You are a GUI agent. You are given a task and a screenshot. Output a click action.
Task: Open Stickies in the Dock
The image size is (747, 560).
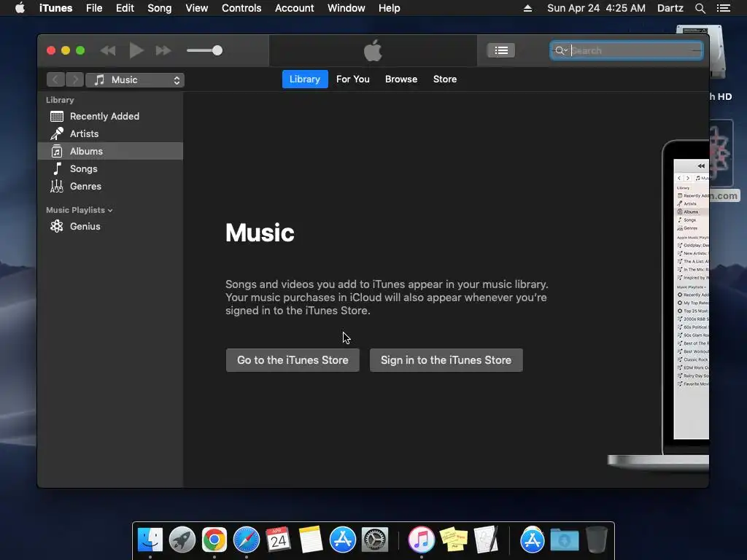click(454, 540)
